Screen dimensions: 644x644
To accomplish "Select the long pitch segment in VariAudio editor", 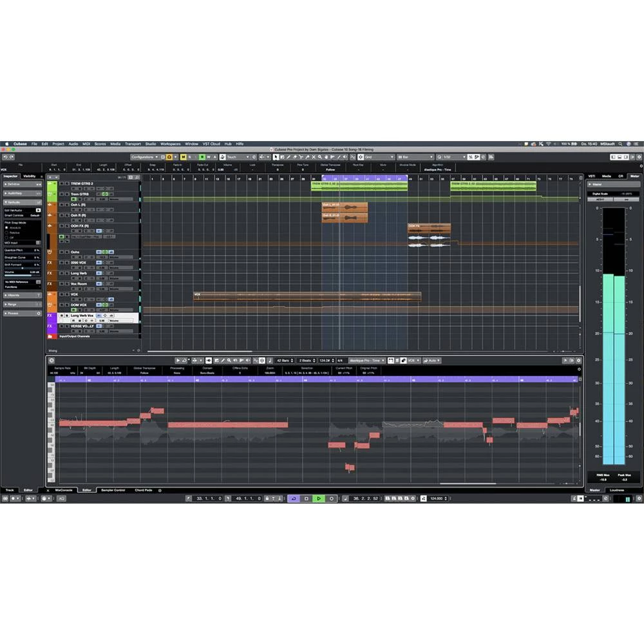I will tap(227, 425).
